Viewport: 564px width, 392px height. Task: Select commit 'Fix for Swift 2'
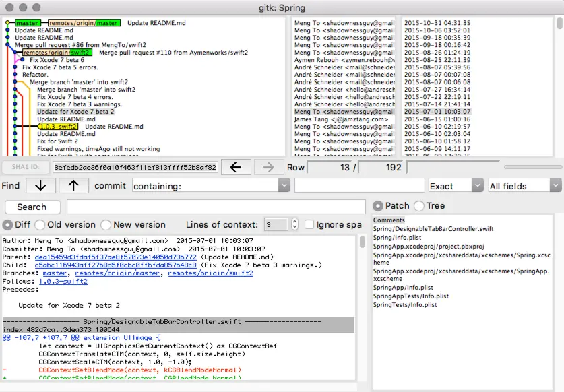57,141
